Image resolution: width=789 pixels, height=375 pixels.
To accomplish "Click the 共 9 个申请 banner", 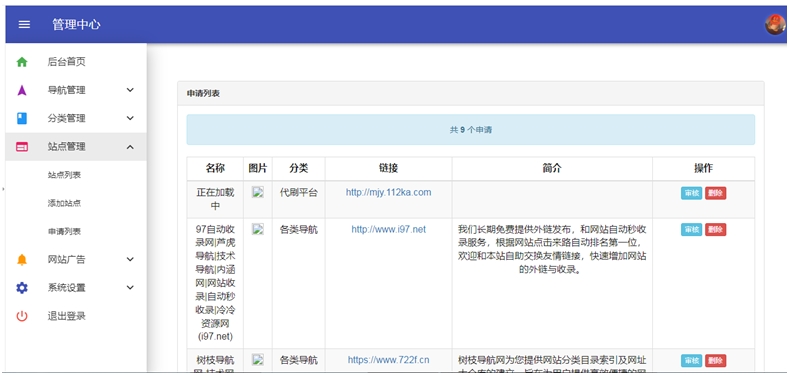I will click(470, 130).
